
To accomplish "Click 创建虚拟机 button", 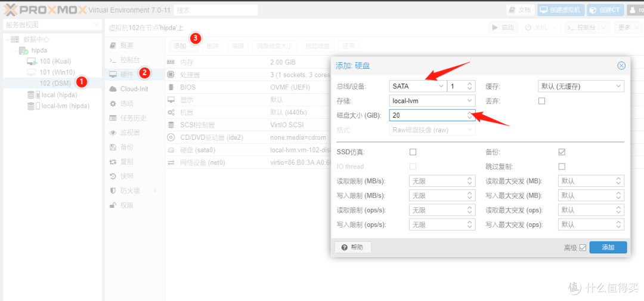I will [561, 10].
